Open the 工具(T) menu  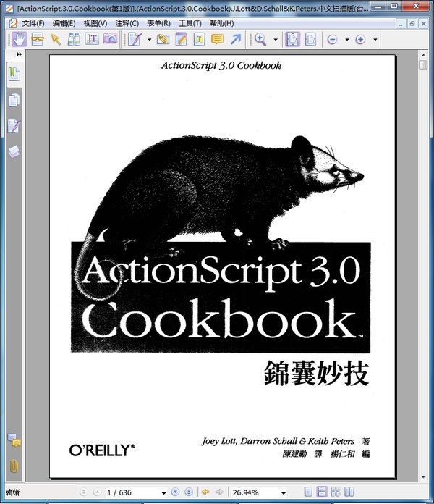pos(190,23)
